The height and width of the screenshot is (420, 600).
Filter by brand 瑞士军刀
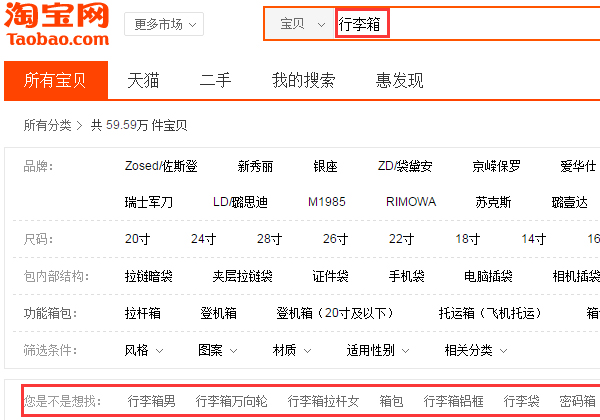149,202
